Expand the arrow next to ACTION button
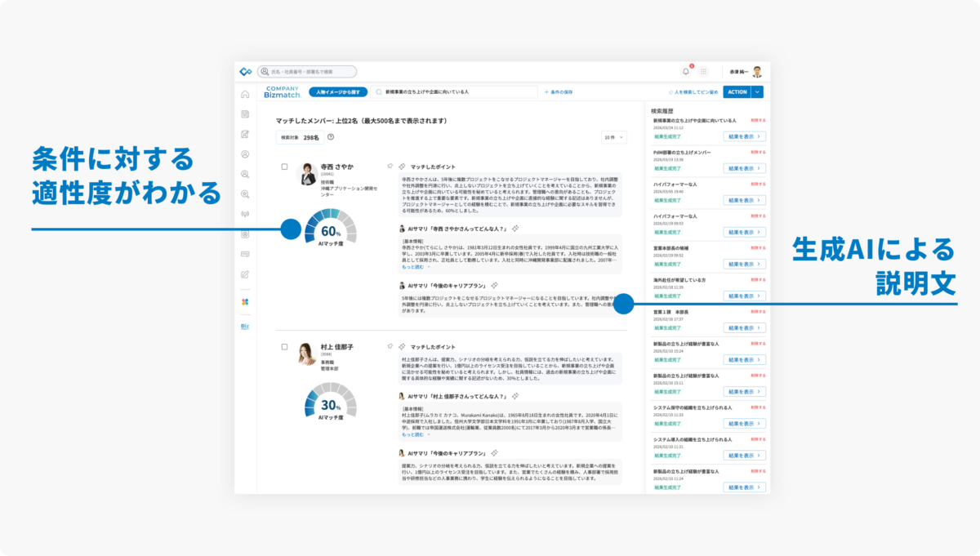 (x=758, y=92)
